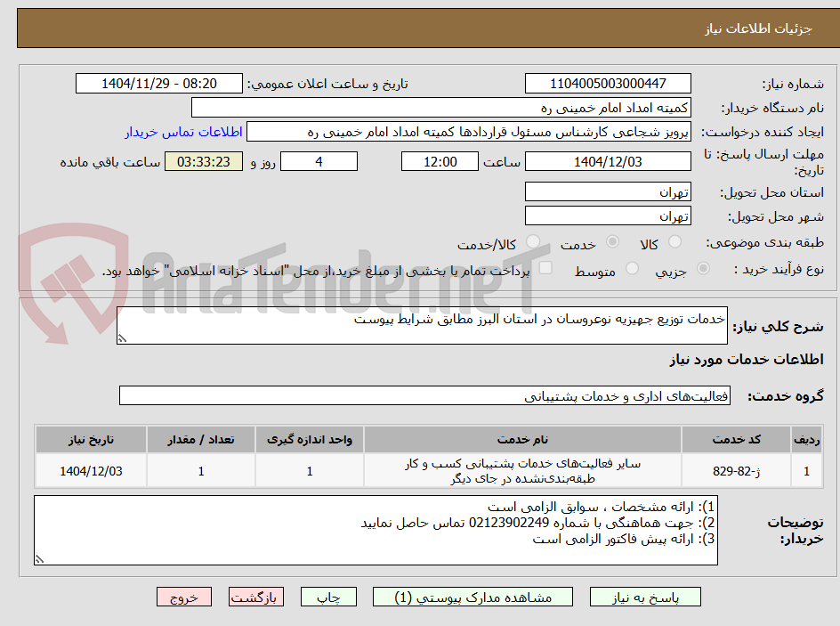
Task: Click the خروج exit button
Action: [x=183, y=597]
